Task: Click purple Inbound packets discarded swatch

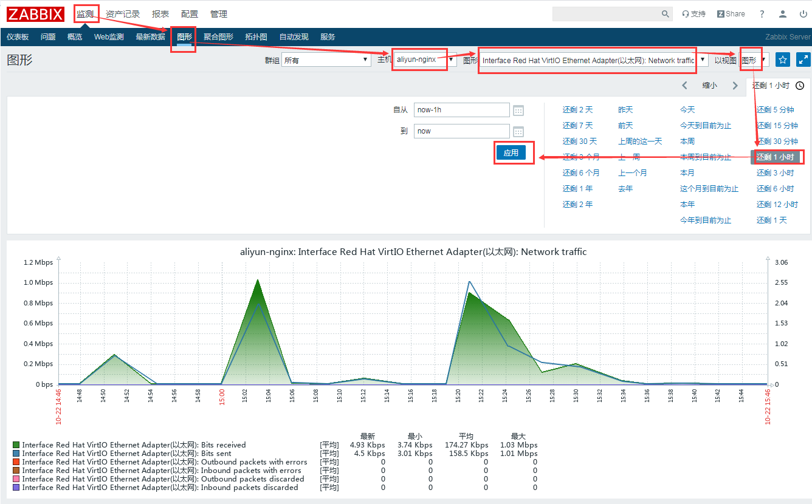Action: click(x=16, y=488)
